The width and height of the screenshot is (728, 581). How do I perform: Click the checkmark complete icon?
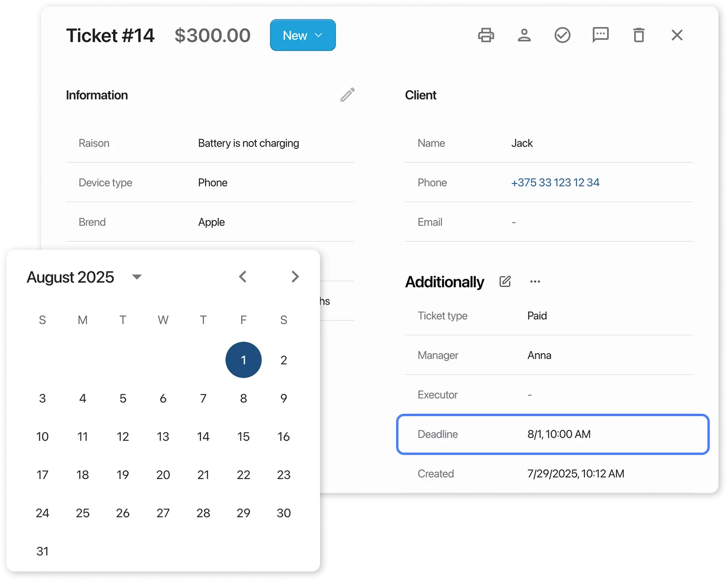[562, 35]
